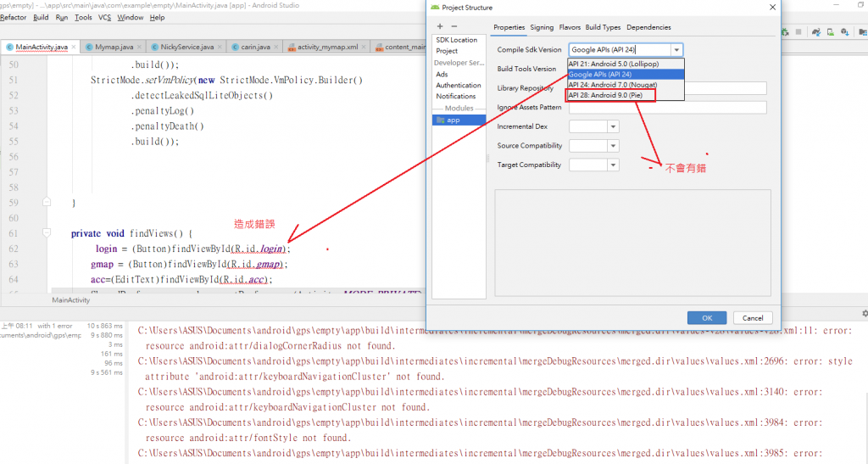Click the gear icon at build panel's right edge
The image size is (868, 464).
coord(865,313)
